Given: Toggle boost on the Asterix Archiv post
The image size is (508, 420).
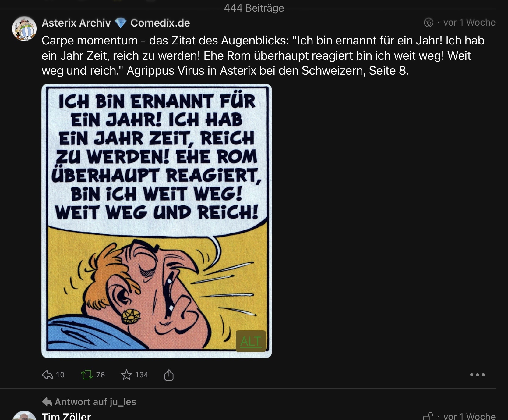Looking at the screenshot, I should (x=87, y=375).
